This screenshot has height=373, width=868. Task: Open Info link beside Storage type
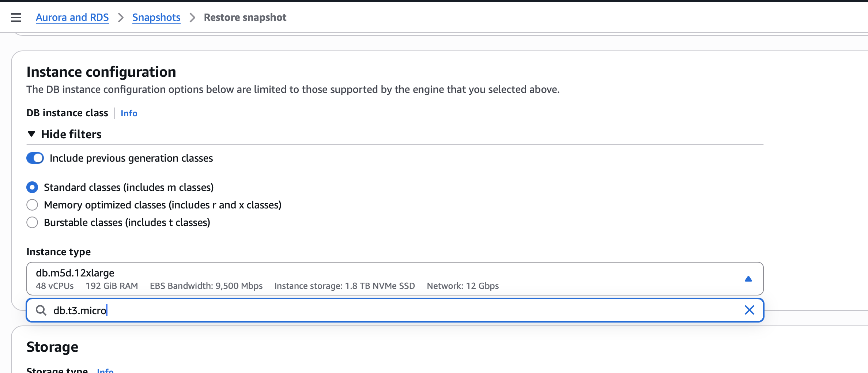(105, 370)
